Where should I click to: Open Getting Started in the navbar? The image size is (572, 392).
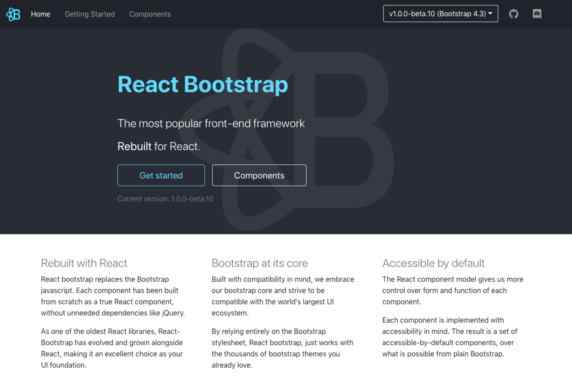click(90, 14)
